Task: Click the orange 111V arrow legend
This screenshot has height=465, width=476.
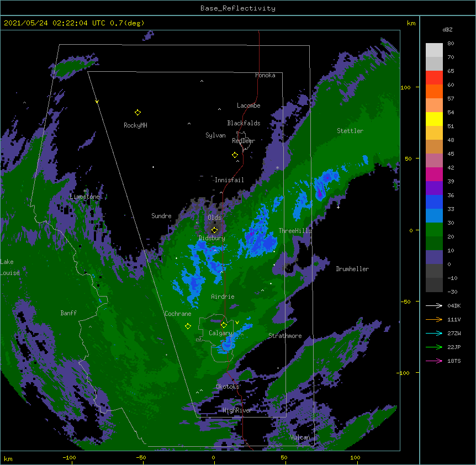Action: [434, 319]
